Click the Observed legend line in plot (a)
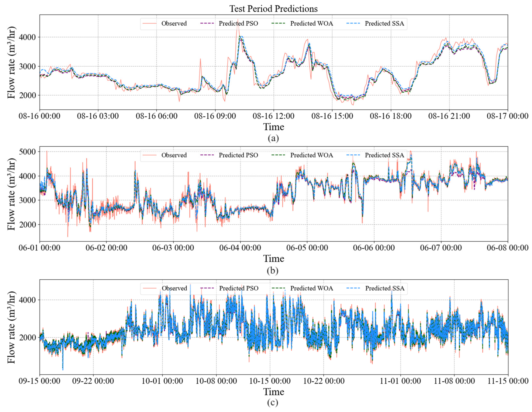This screenshot has height=412, width=532. pyautogui.click(x=149, y=24)
